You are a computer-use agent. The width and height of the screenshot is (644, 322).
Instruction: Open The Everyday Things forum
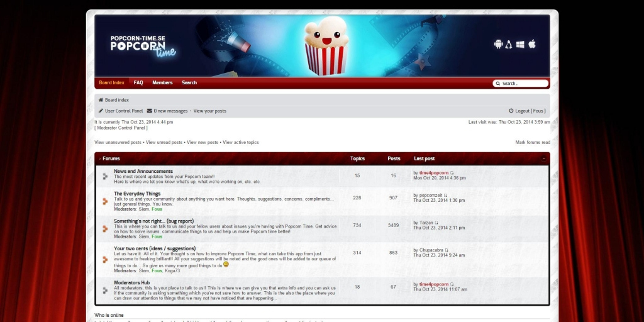(137, 194)
